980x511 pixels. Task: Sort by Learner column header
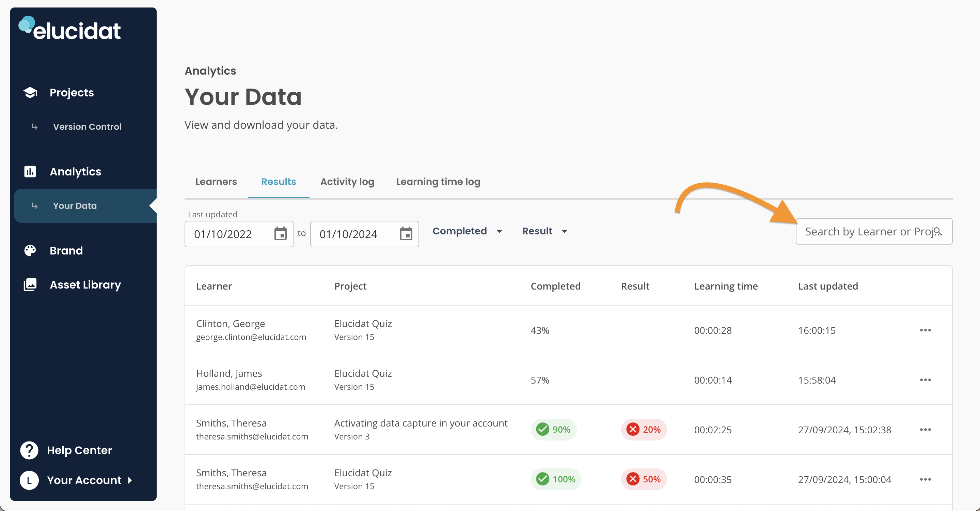[x=214, y=286]
